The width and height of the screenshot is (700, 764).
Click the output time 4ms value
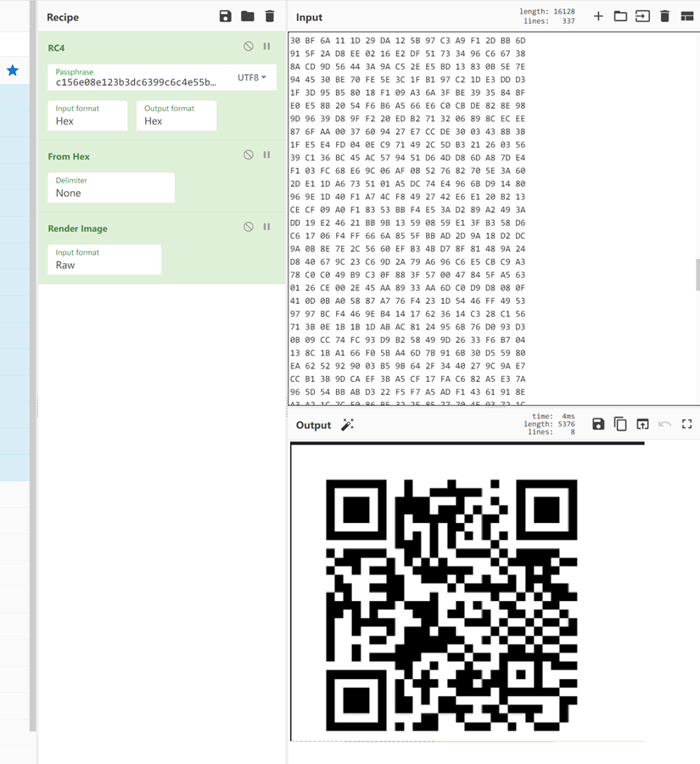coord(553,416)
